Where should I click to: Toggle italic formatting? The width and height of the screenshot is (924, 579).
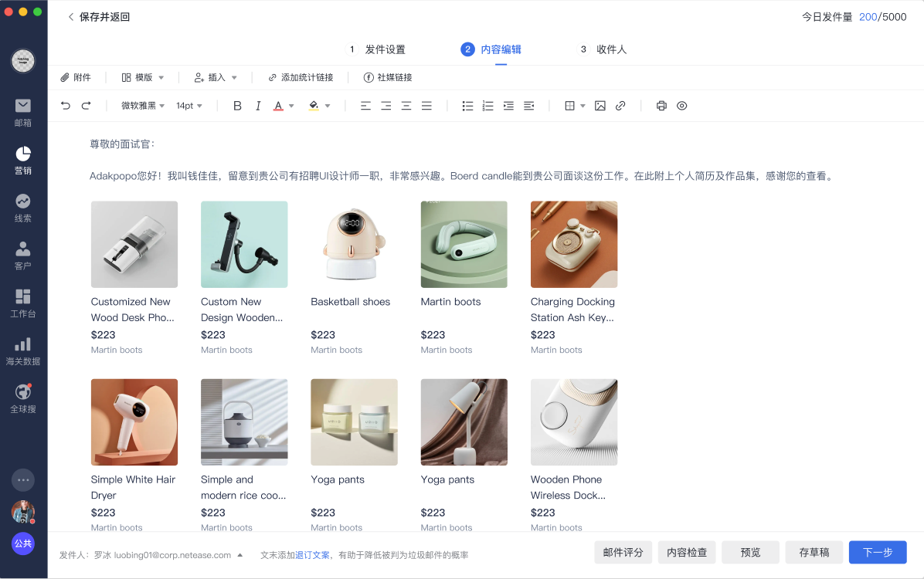[x=257, y=105]
